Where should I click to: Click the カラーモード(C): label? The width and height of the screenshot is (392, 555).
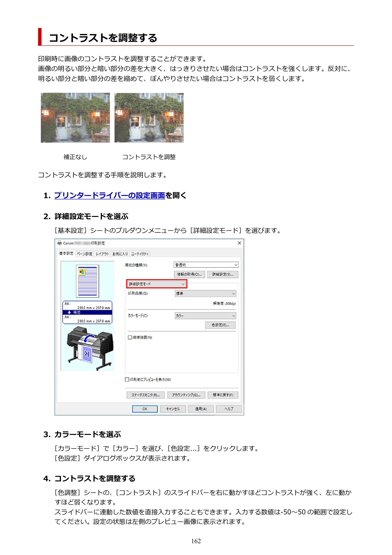[x=138, y=316]
